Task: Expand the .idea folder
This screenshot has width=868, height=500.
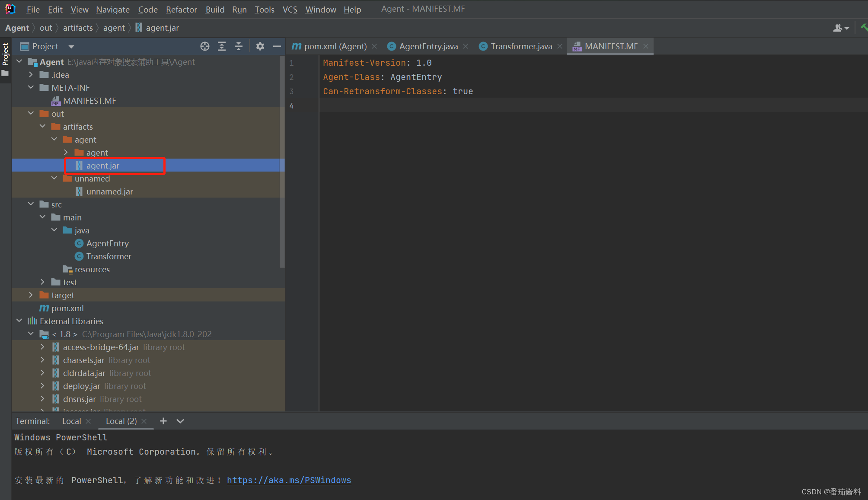Action: (31, 75)
